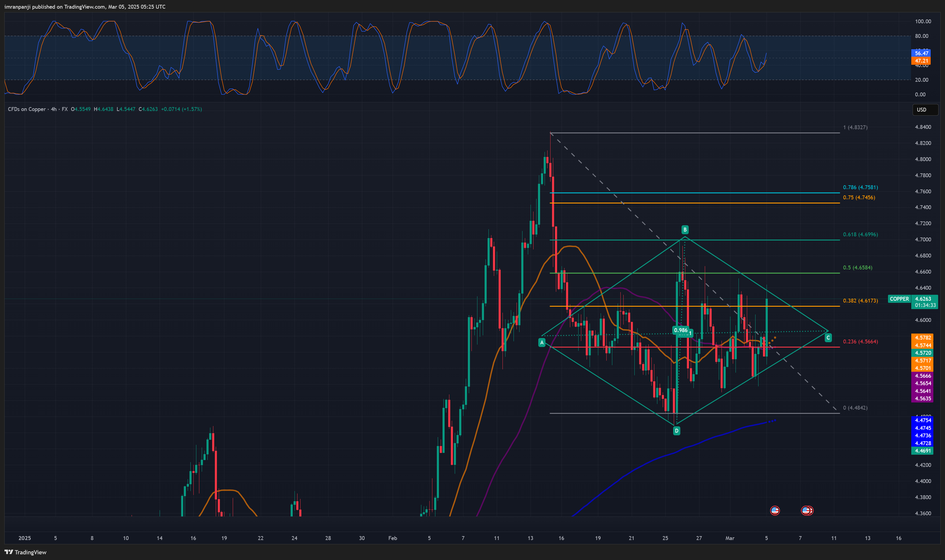
Task: Select the Fibonacci label 0.382 (4.6173)
Action: click(861, 301)
